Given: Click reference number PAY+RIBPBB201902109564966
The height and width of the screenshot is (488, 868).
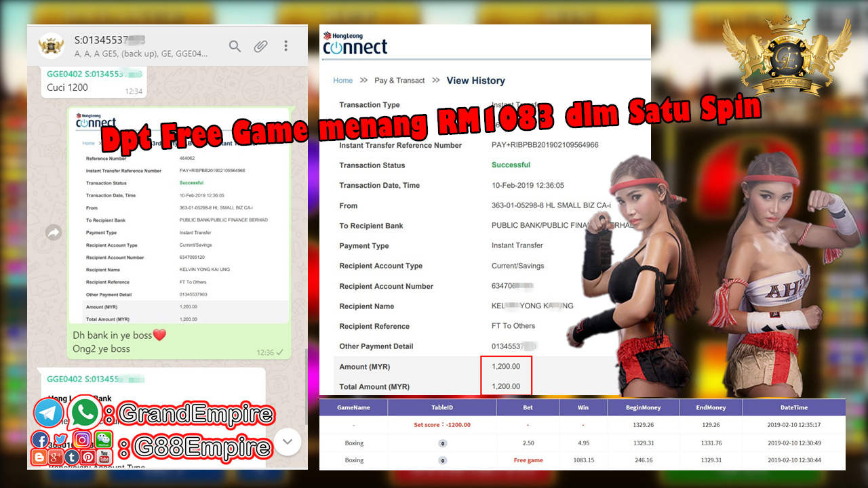Looking at the screenshot, I should [x=545, y=145].
